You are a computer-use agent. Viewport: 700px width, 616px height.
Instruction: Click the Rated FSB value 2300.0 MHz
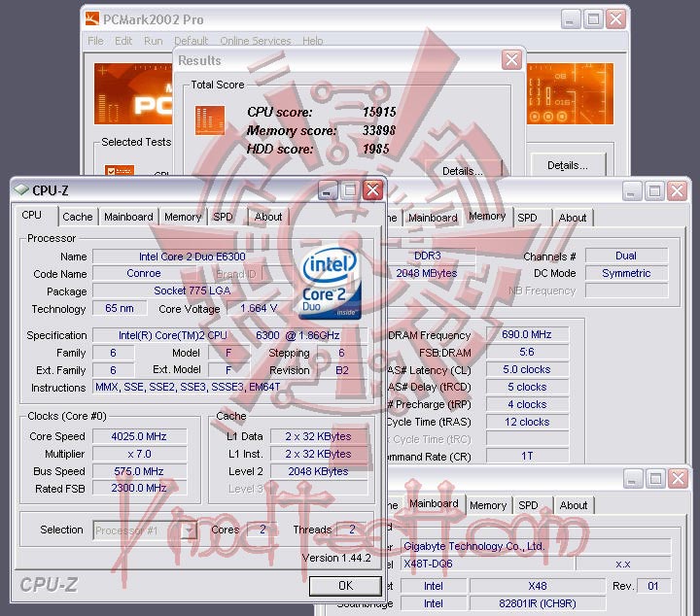139,489
